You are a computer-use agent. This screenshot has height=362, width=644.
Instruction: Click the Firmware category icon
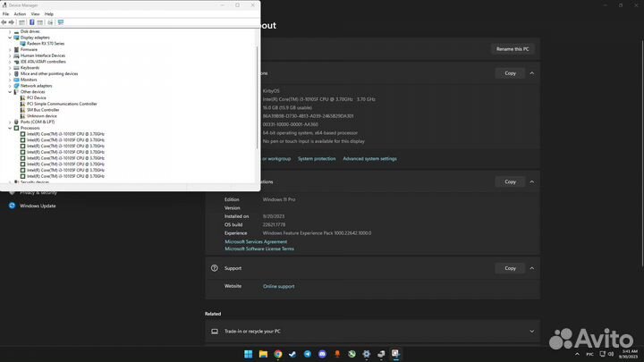tap(16, 50)
